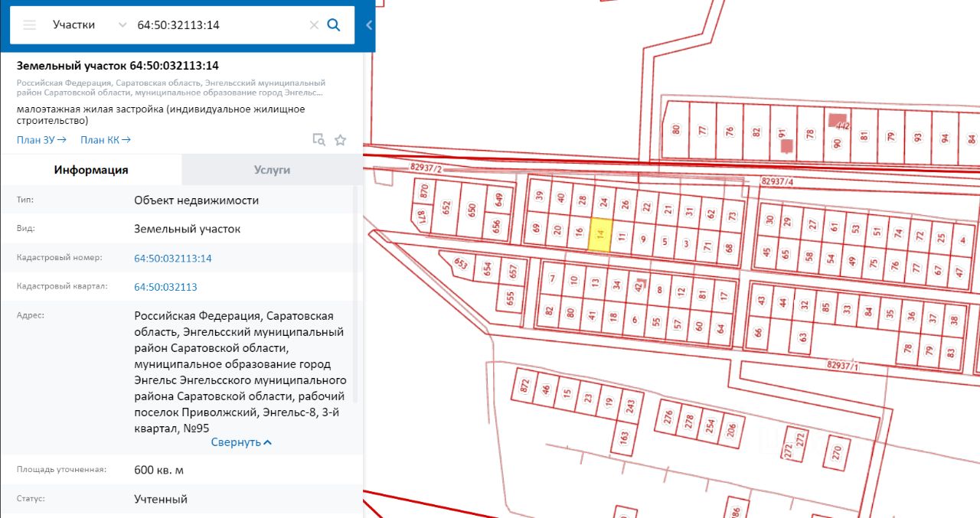
Task: Switch to the Услуги tab
Action: (x=272, y=170)
